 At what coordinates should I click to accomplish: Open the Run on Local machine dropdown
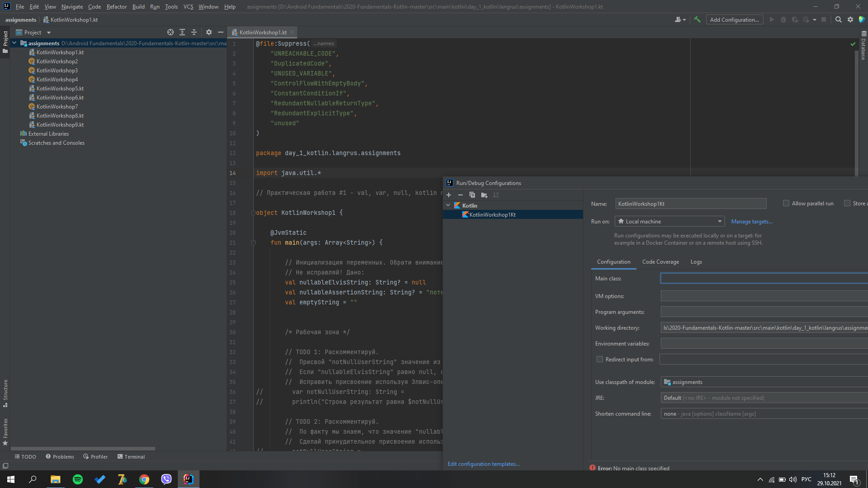pos(670,221)
